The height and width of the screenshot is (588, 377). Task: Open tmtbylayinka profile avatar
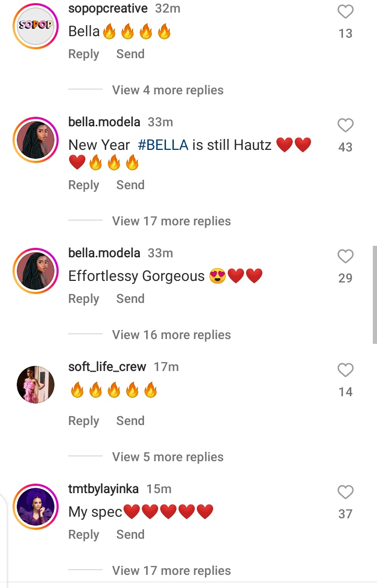pos(36,507)
